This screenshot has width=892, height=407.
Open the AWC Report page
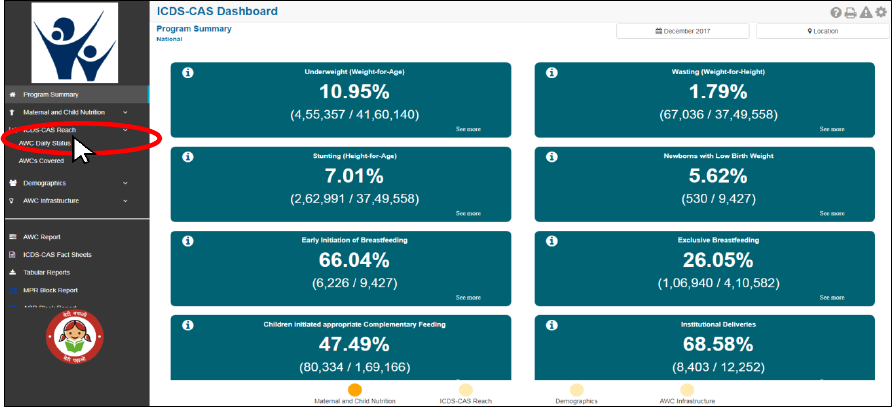(x=42, y=237)
